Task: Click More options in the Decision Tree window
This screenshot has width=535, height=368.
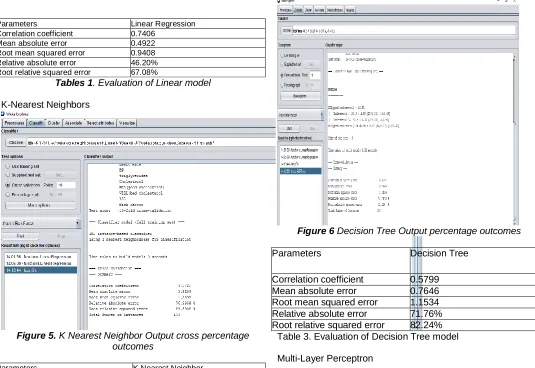Action: point(300,96)
